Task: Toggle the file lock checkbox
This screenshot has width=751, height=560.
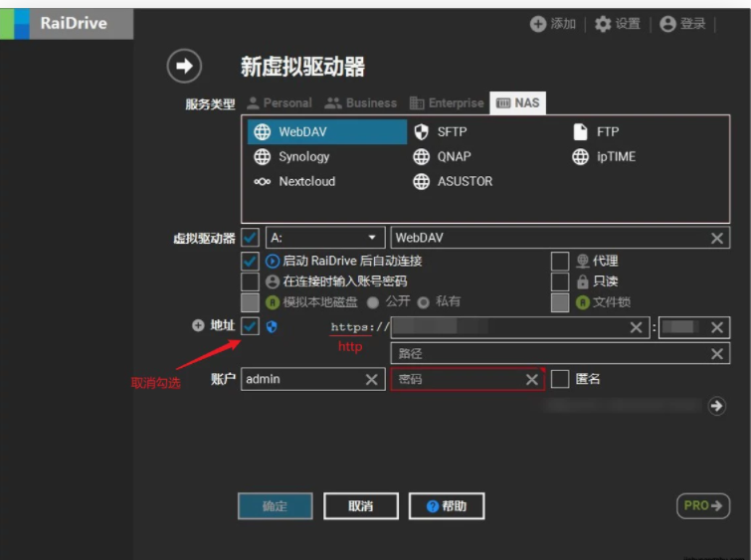Action: (560, 302)
